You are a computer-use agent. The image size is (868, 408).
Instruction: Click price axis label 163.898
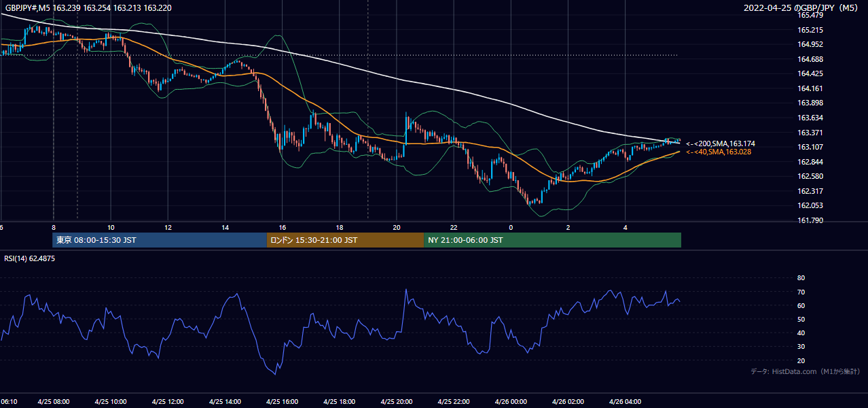(x=810, y=103)
